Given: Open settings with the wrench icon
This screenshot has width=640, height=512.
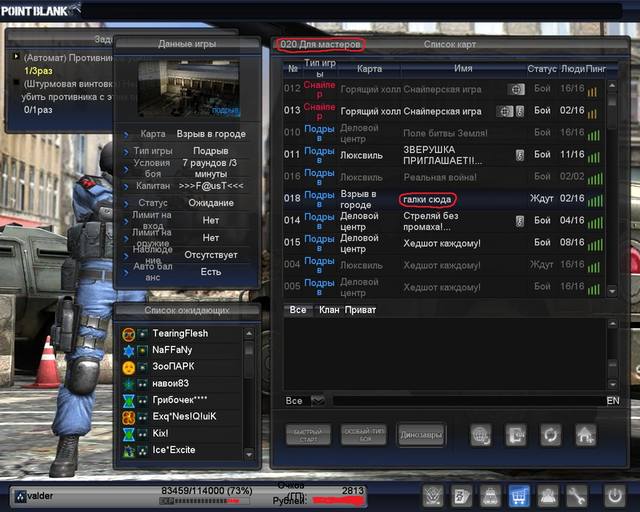Looking at the screenshot, I should point(576,496).
